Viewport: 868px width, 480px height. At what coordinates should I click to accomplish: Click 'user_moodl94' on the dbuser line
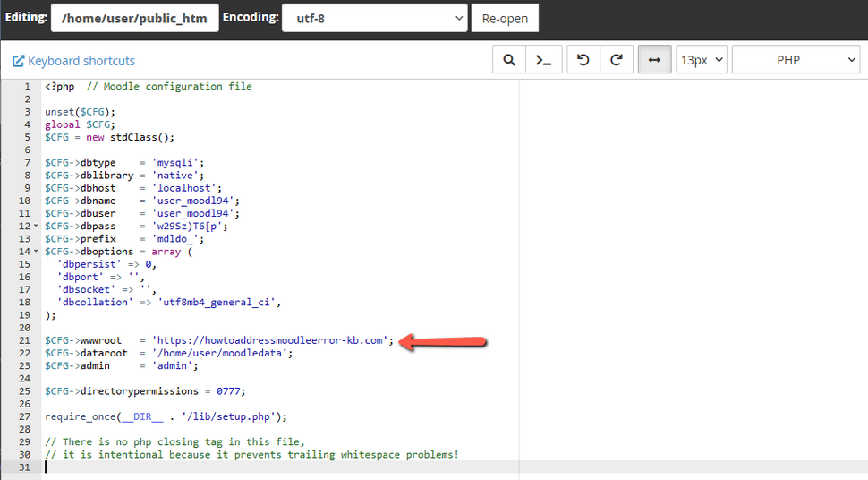click(x=192, y=213)
